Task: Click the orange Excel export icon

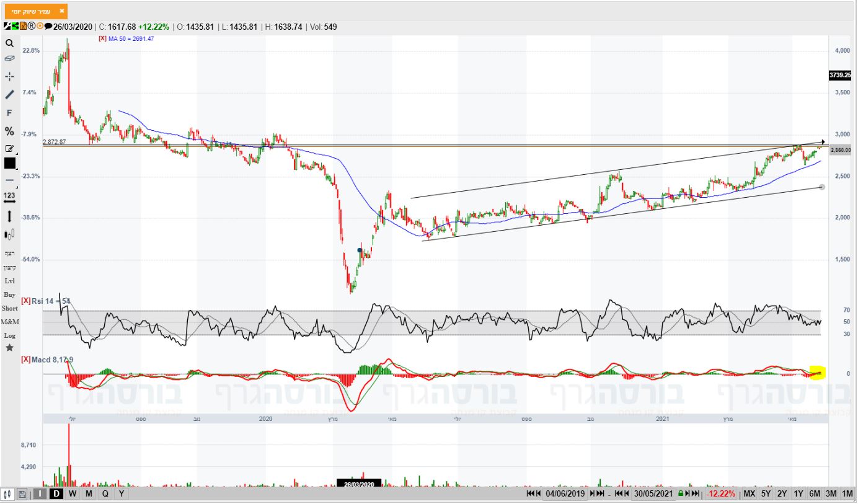Action: (x=23, y=26)
